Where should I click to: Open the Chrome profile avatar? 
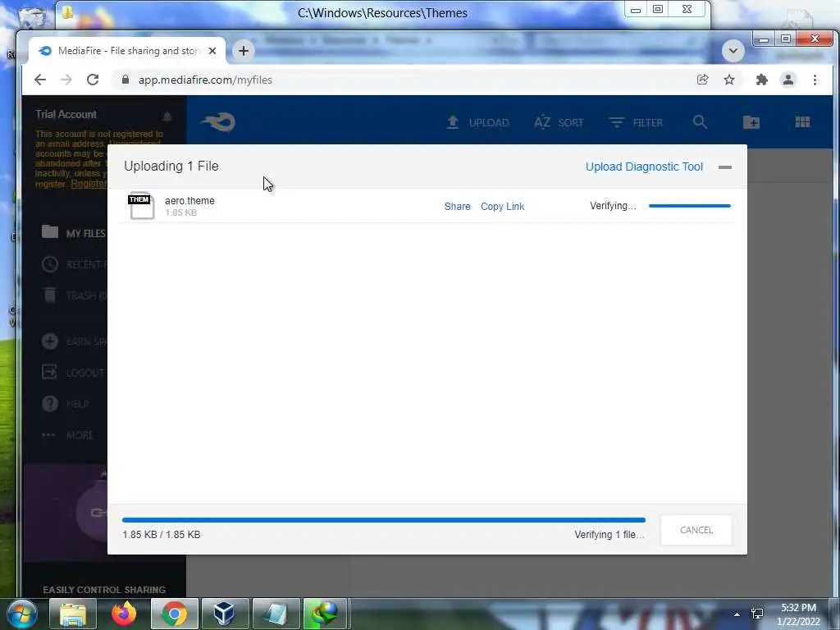788,80
